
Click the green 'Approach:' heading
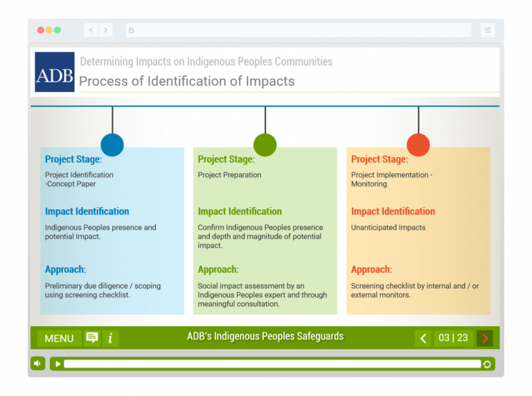tap(218, 269)
